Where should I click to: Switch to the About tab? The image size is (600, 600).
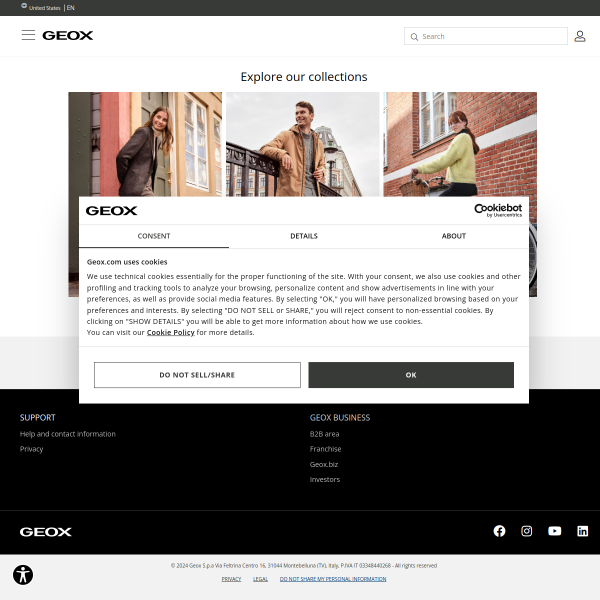454,236
